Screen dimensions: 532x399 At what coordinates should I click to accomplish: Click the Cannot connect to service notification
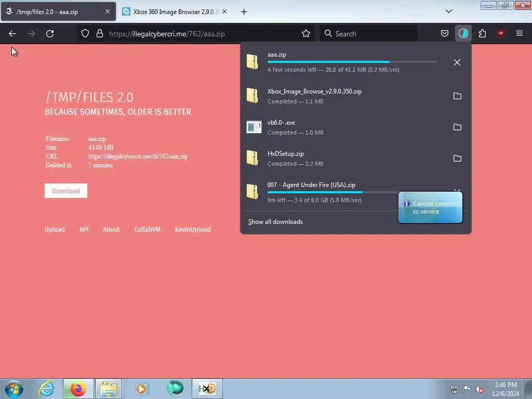tap(430, 208)
